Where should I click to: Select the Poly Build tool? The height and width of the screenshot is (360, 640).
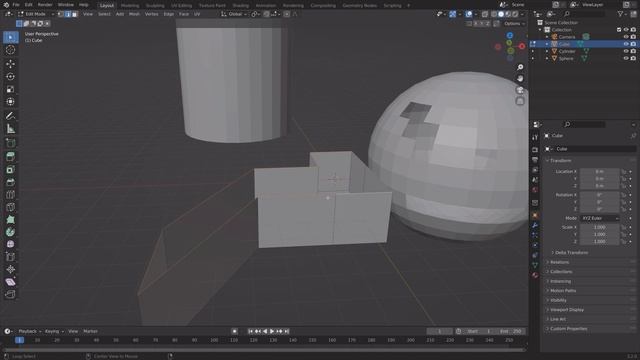pos(11,220)
